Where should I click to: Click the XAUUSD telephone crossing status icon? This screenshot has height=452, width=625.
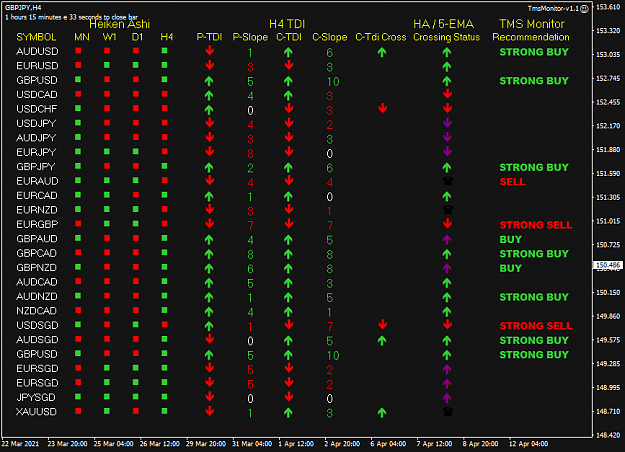[448, 412]
